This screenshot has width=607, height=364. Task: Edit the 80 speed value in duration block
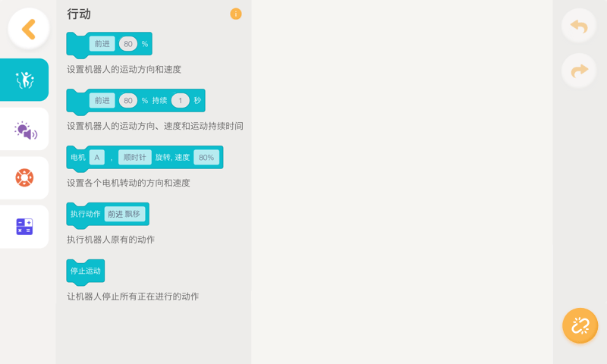click(128, 100)
